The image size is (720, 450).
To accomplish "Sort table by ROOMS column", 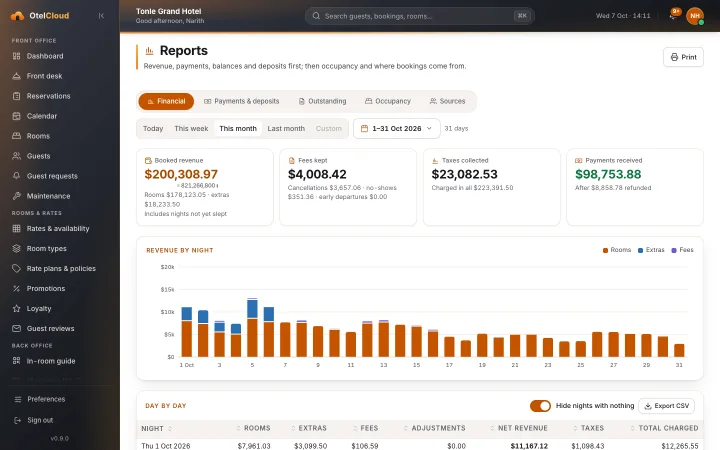I will pos(253,428).
